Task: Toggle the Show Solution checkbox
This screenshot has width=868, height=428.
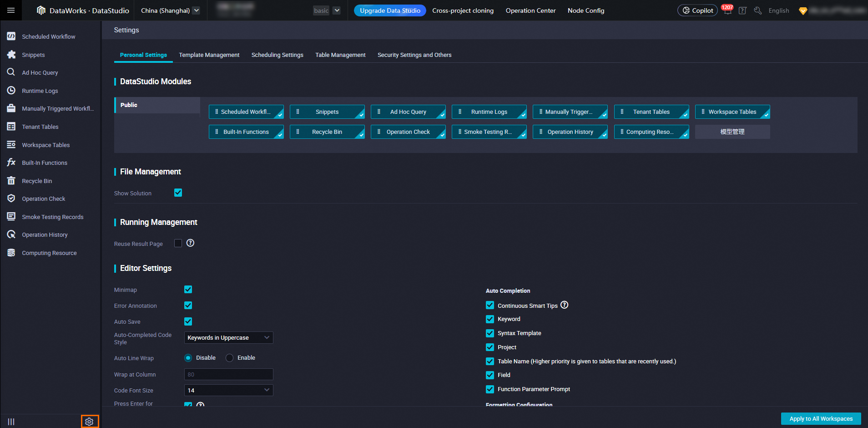Action: (x=178, y=193)
